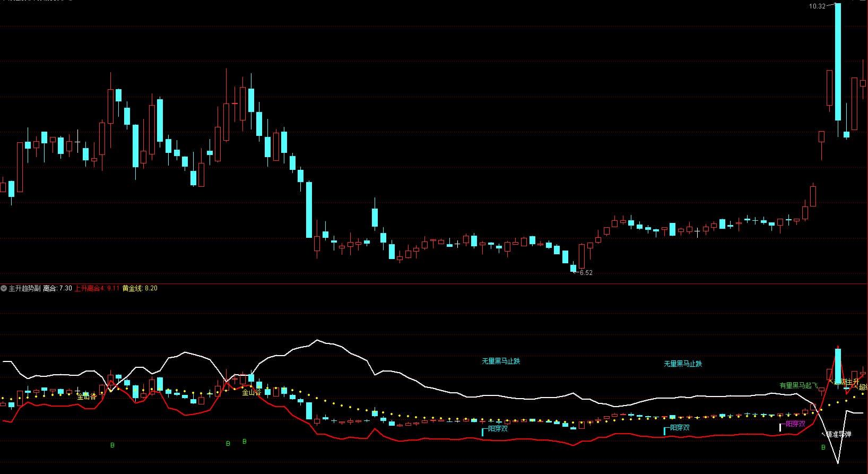Image resolution: width=868 pixels, height=474 pixels.
Task: Click the 超级主升 signal label
Action: pos(846,382)
